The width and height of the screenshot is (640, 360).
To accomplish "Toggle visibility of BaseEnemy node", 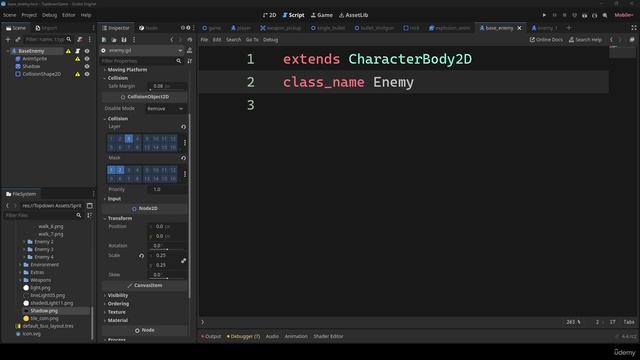I will [87, 51].
